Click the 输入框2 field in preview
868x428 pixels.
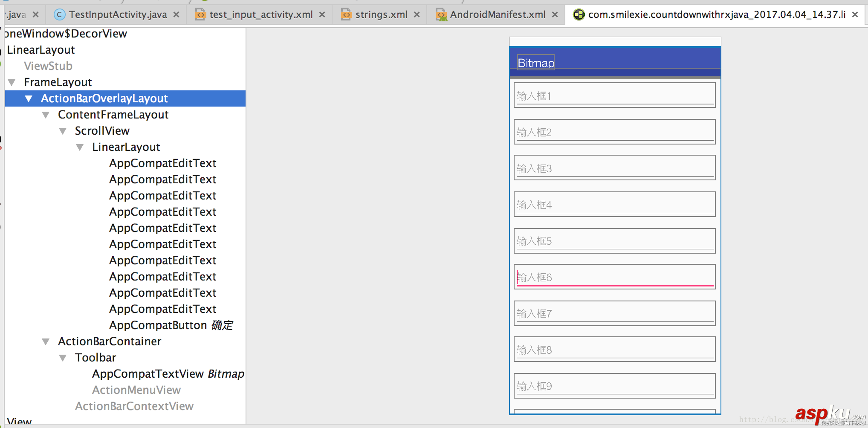click(615, 132)
